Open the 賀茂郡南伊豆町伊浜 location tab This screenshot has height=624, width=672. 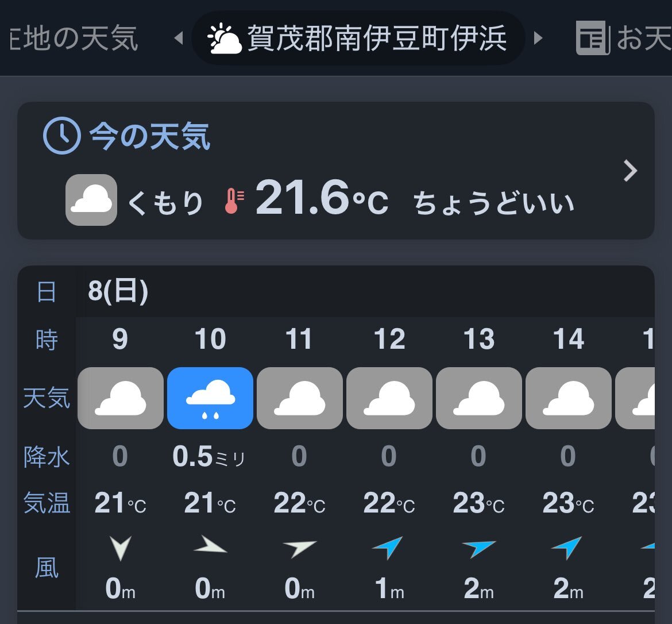pos(358,38)
